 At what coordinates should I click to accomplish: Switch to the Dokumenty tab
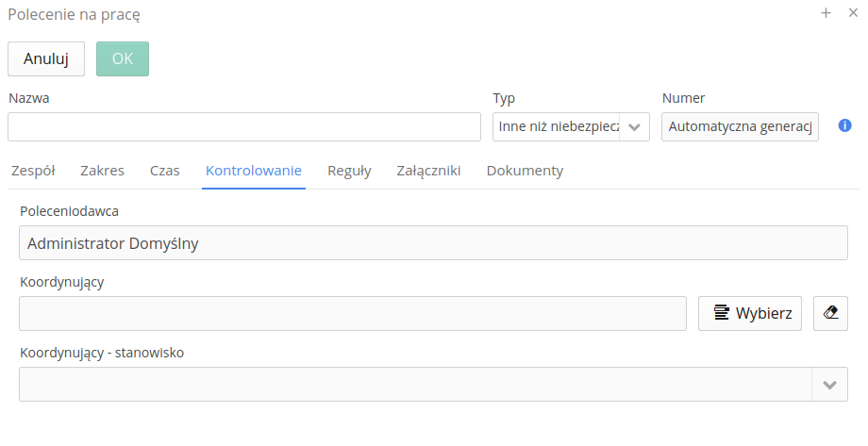[525, 171]
